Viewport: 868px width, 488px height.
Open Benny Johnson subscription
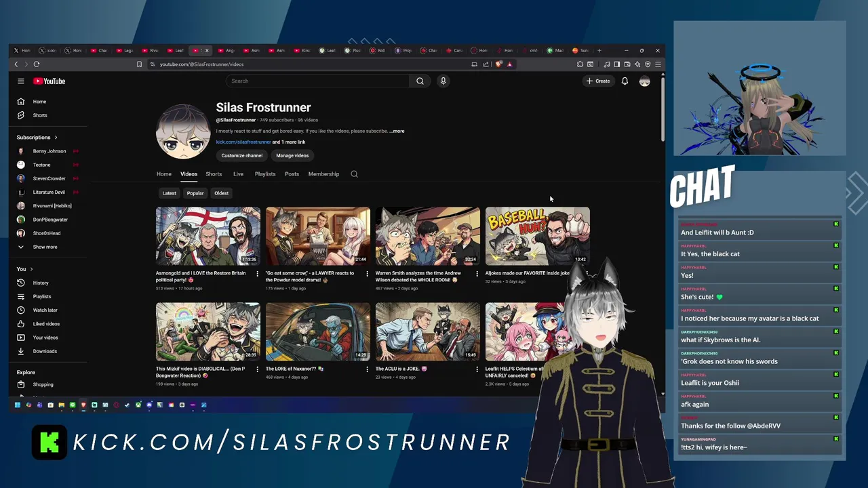[x=47, y=151]
